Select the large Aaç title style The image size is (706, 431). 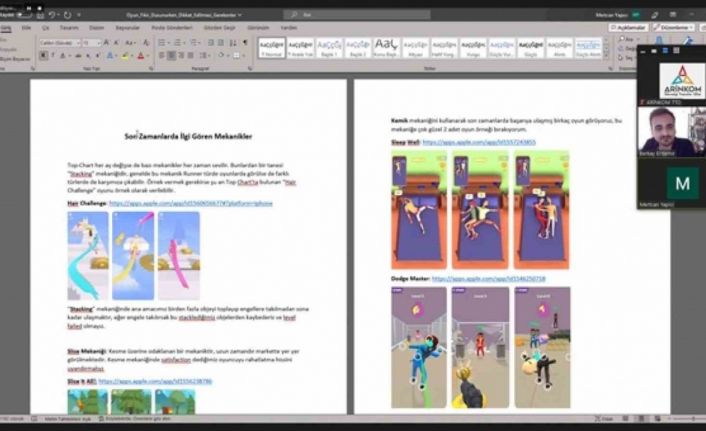tap(386, 48)
